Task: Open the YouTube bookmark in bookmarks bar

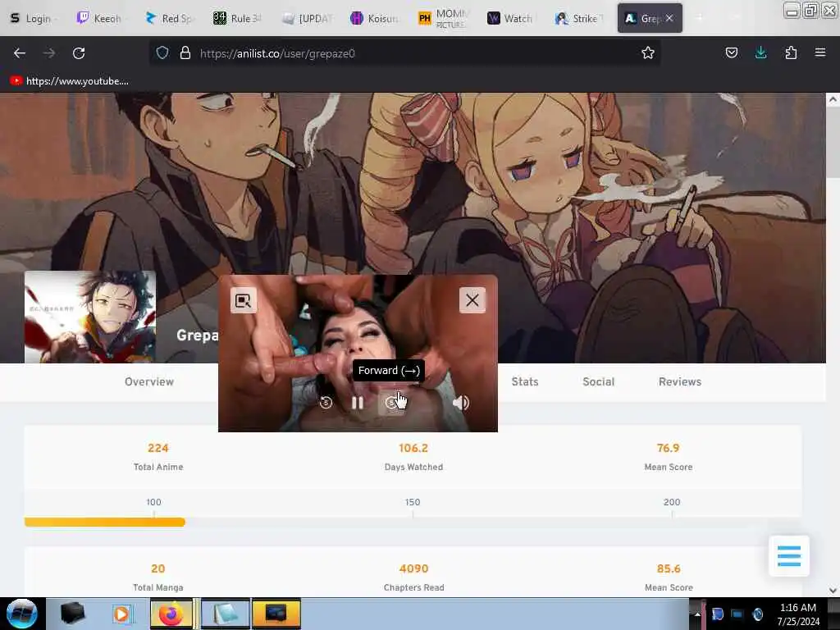Action: pyautogui.click(x=69, y=81)
